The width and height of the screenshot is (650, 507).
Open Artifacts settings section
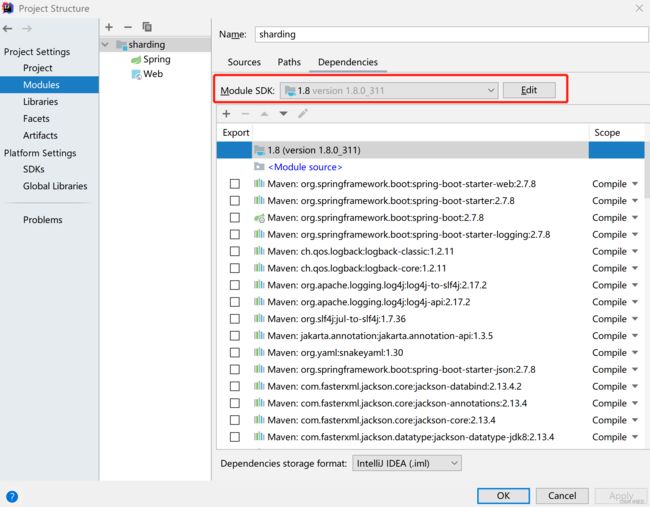point(40,136)
